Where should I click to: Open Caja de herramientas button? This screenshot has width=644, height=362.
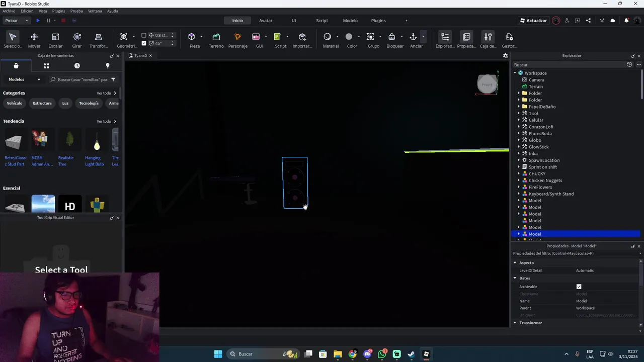pos(488,40)
